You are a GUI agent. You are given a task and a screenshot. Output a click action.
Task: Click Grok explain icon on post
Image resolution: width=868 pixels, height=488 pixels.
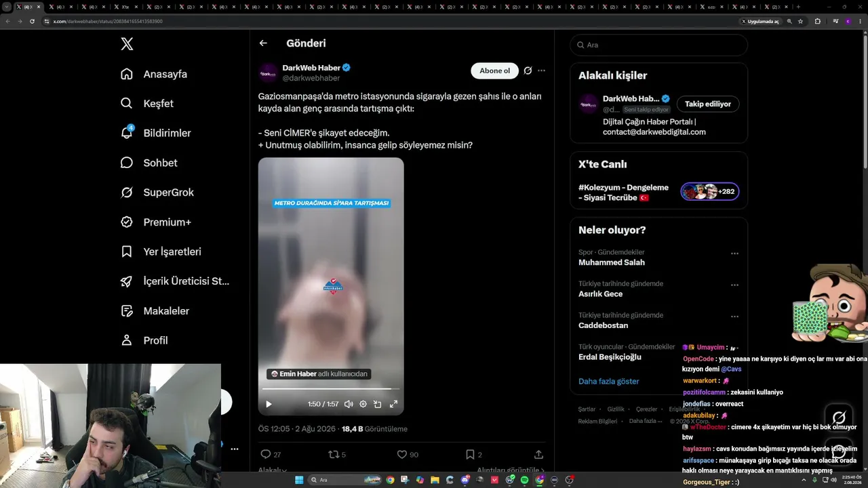pyautogui.click(x=528, y=70)
